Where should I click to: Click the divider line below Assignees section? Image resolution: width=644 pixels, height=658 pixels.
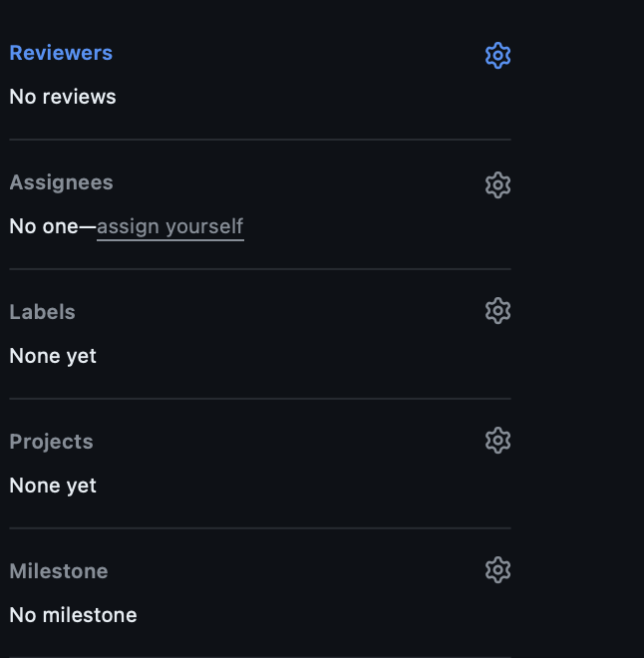(x=259, y=269)
